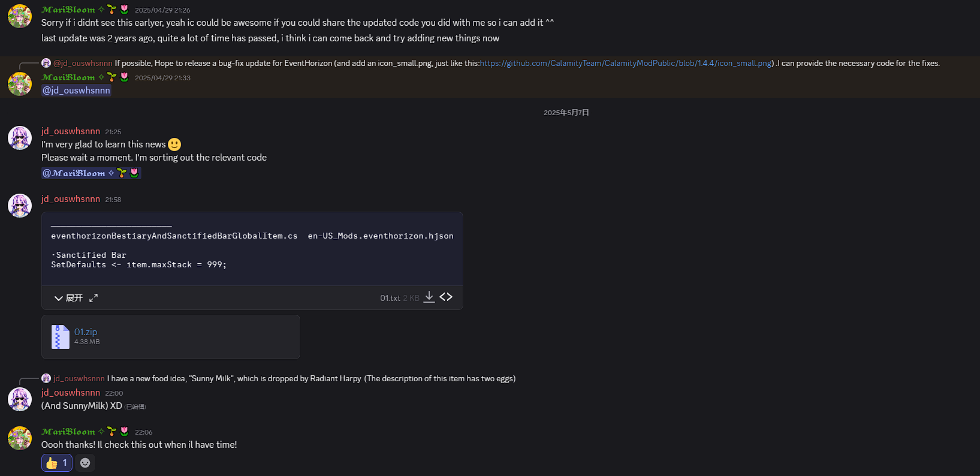The image size is (980, 476).
Task: Click the 01.txt file name
Action: (x=390, y=298)
